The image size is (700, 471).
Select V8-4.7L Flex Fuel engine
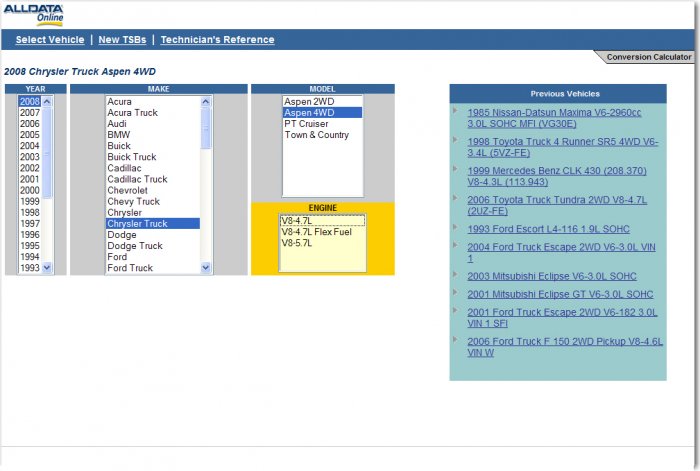click(322, 232)
